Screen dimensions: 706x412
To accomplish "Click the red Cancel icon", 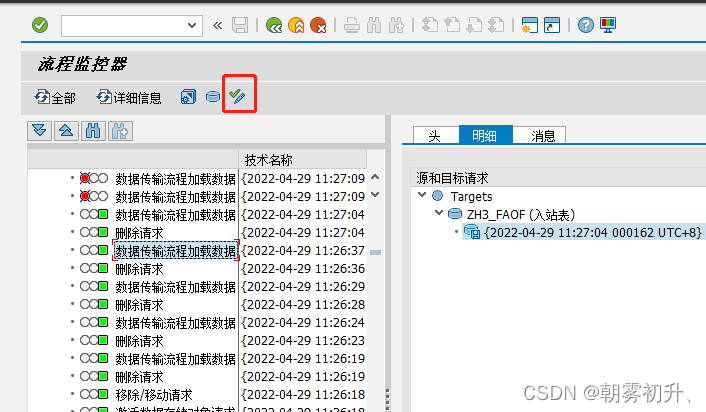I will [318, 25].
